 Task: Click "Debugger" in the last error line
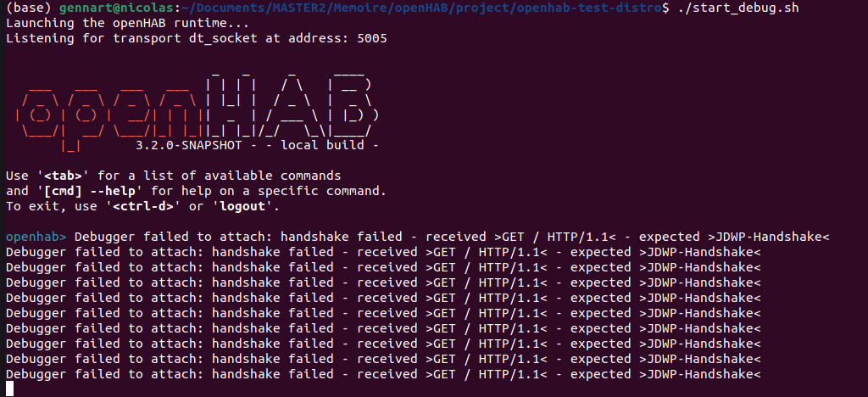pyautogui.click(x=36, y=374)
